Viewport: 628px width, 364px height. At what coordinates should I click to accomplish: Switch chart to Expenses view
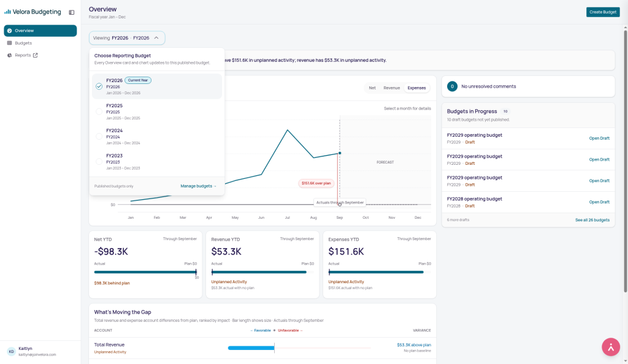click(416, 88)
